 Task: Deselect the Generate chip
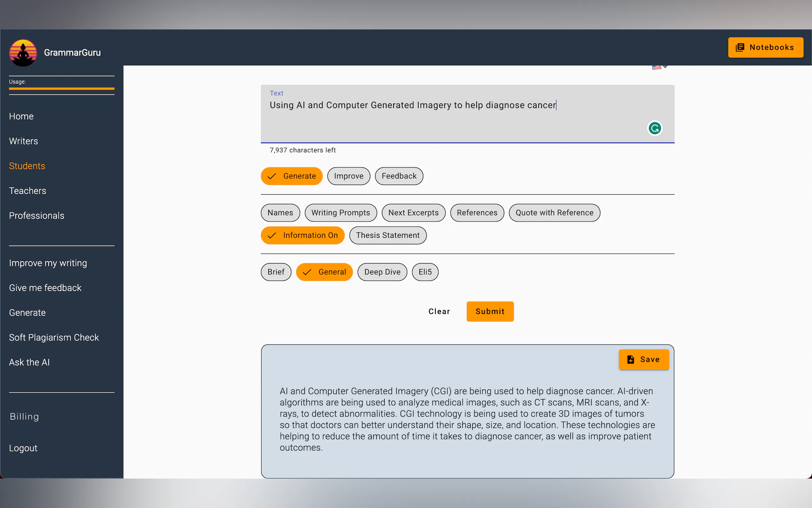(x=291, y=176)
